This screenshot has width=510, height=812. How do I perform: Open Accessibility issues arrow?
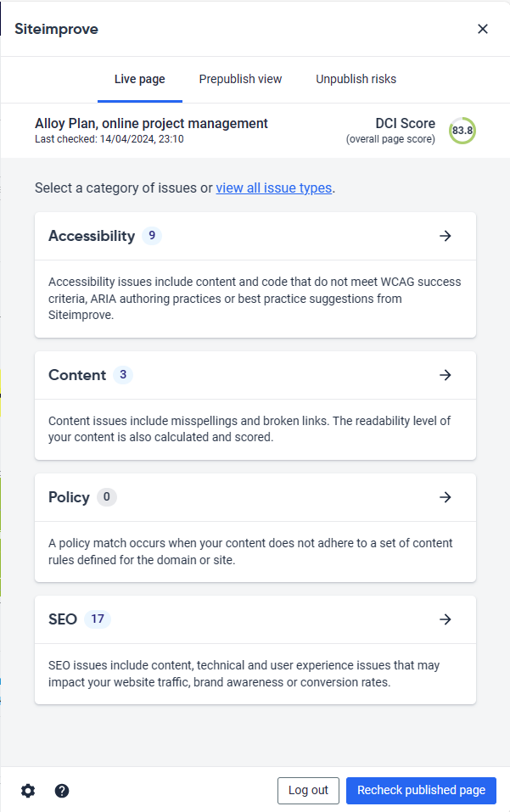point(446,236)
